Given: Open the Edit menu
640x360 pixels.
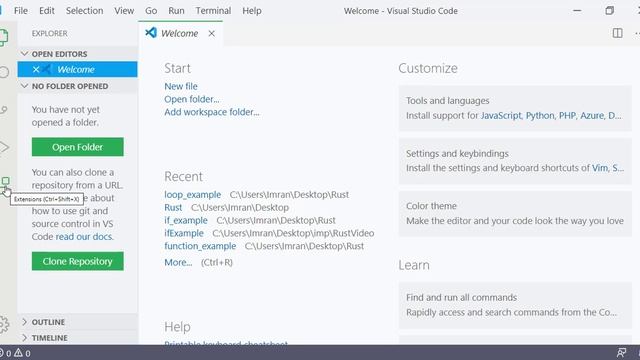Looking at the screenshot, I should coord(47,11).
